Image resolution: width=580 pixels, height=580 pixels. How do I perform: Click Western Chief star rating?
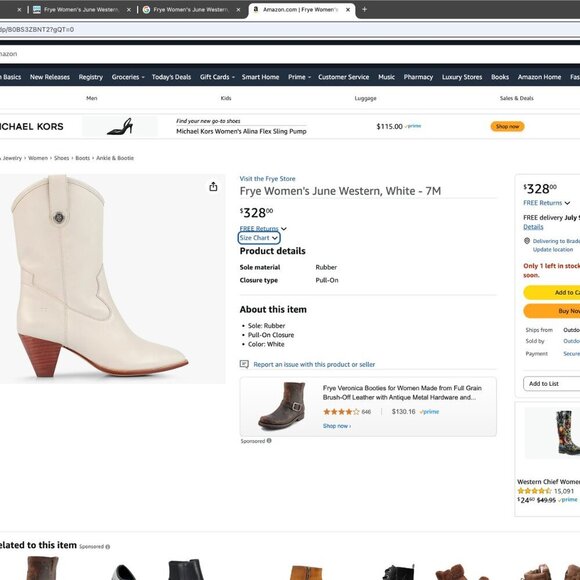point(534,491)
